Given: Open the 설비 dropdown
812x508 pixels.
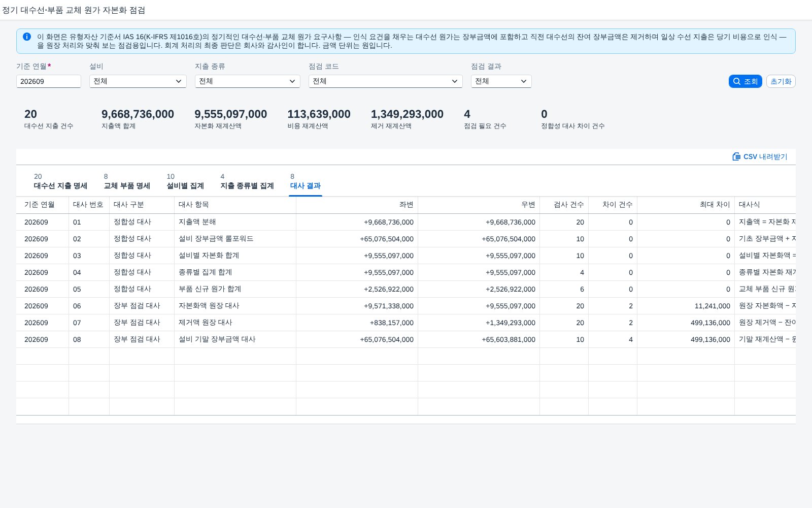Looking at the screenshot, I should coord(138,81).
